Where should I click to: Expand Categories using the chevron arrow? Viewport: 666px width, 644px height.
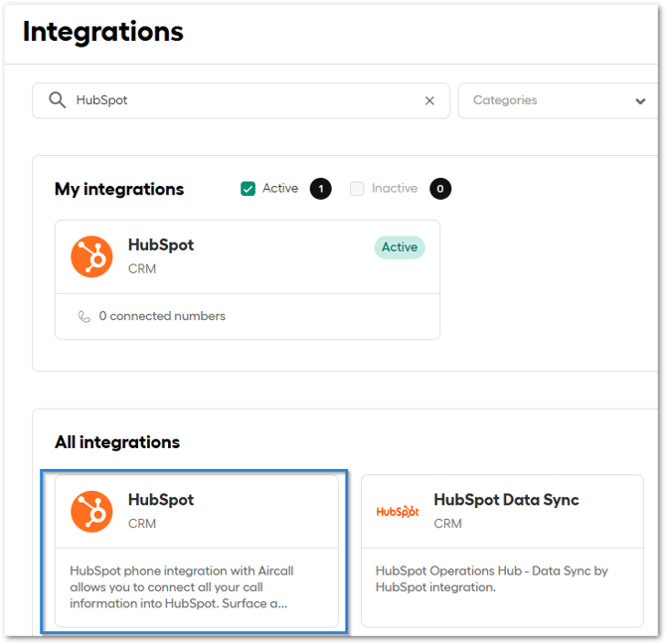coord(640,101)
